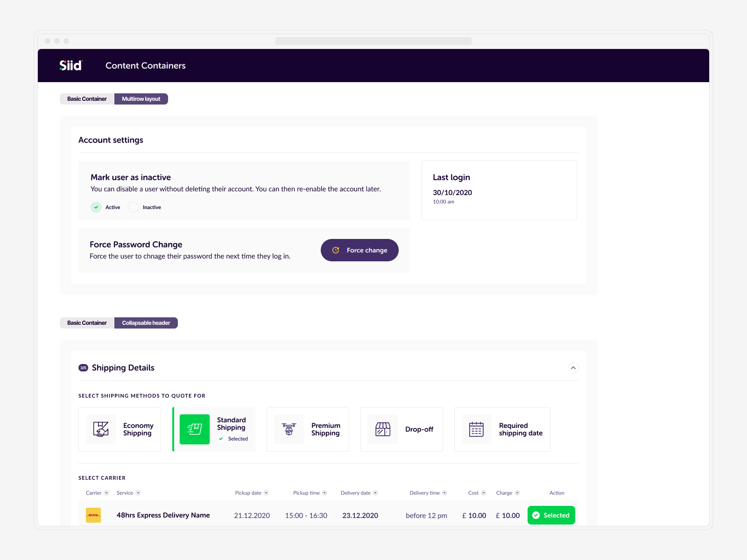Click the delivery time before 12 pm
Image resolution: width=747 pixels, height=560 pixels.
click(426, 516)
